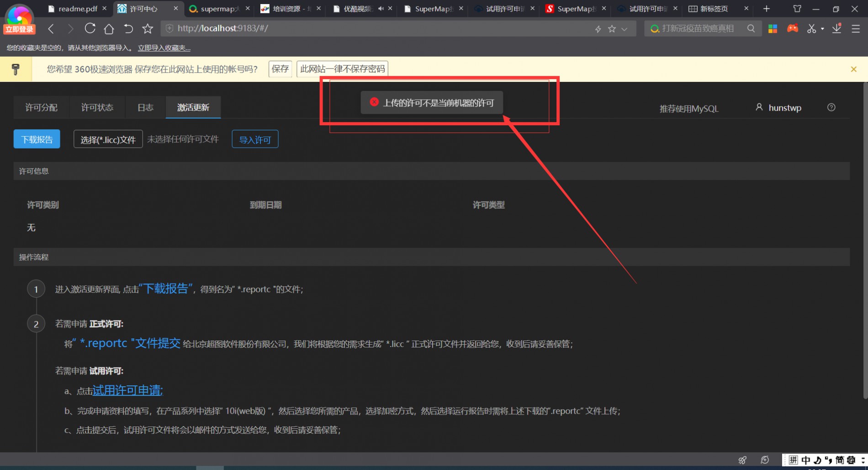Click the red error icon in notification

(x=374, y=102)
